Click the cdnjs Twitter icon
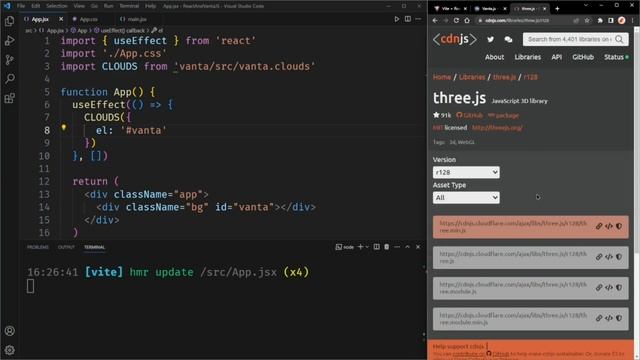Viewport: 640px width, 360px height. click(x=490, y=39)
